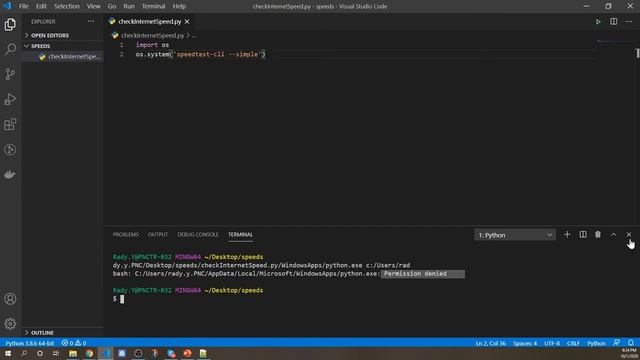Open the Source Control view
Viewport: 640px width, 360px height.
[10, 74]
